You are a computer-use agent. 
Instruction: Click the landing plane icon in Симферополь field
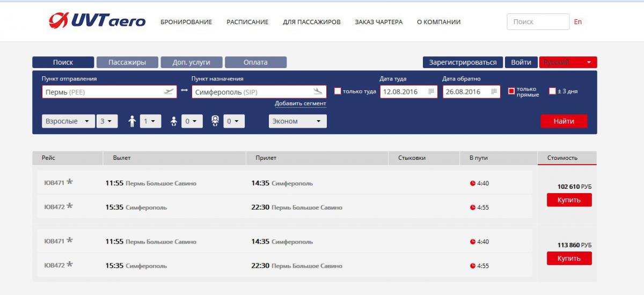[x=318, y=92]
